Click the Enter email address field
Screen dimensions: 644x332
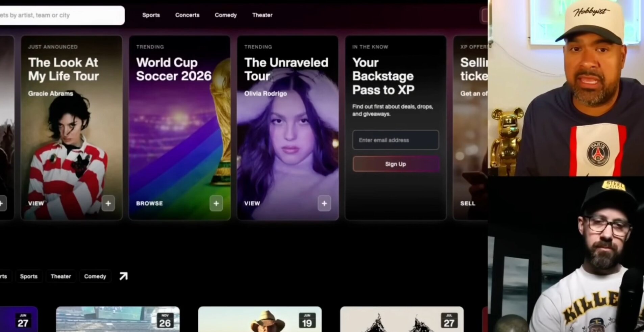[x=396, y=140]
